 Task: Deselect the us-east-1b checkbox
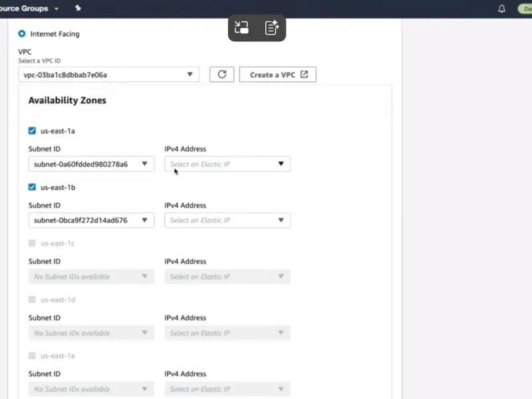pos(31,187)
